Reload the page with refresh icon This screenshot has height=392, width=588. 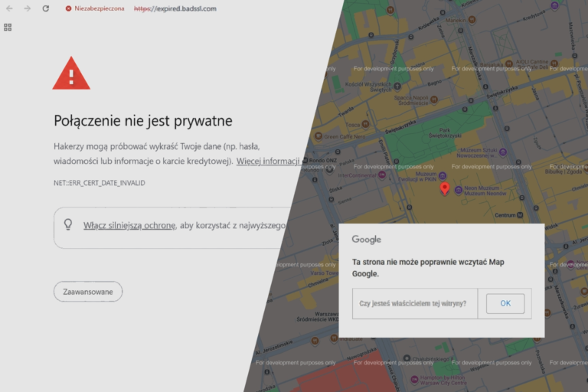pyautogui.click(x=45, y=8)
